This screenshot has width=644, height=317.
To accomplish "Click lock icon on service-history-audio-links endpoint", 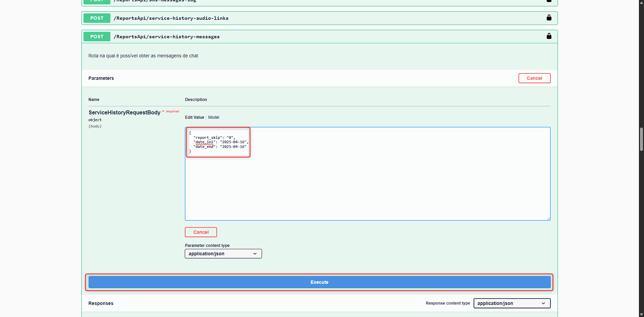I will (x=549, y=18).
